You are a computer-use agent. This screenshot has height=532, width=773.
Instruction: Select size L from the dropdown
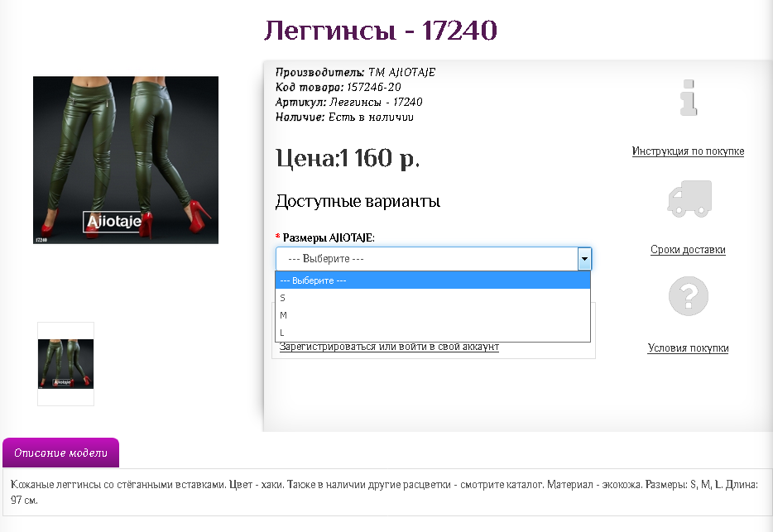coord(331,333)
